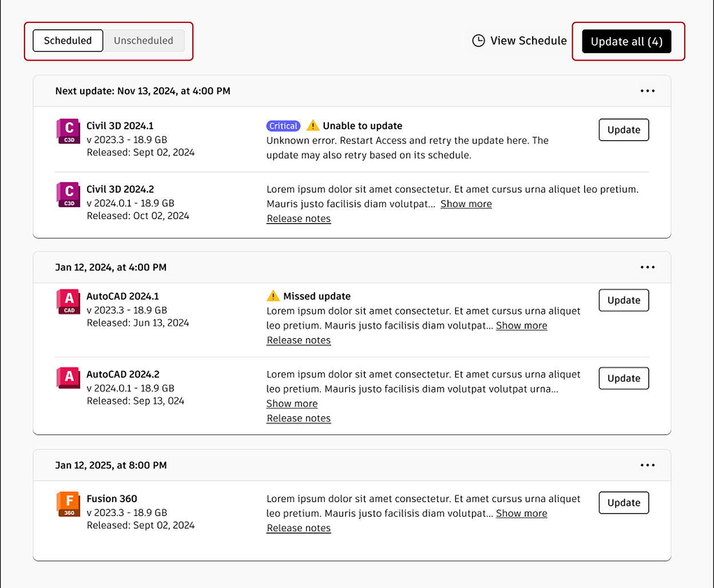
Task: Open Release notes for Fusion 360
Action: pos(299,528)
